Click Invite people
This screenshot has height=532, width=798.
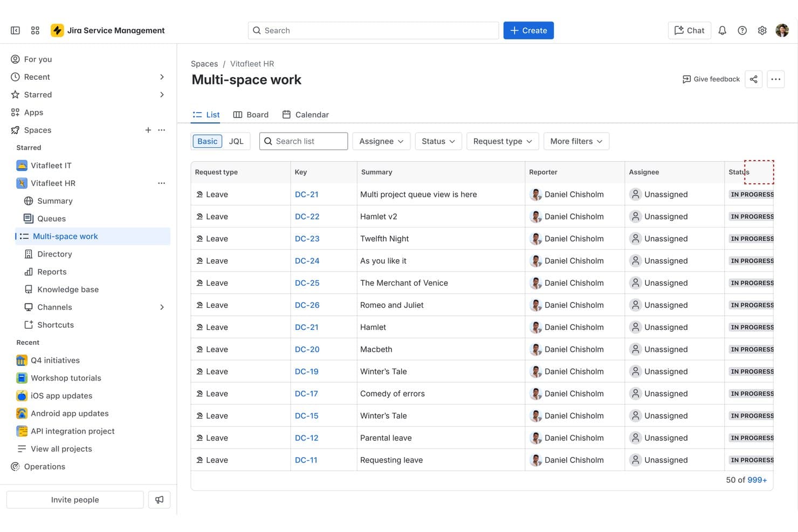(x=75, y=500)
